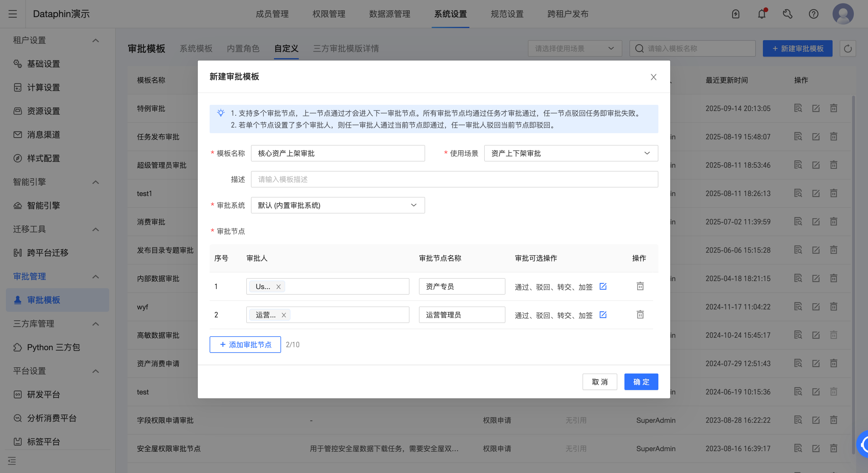Delete approval node 2 using its trash icon

tap(639, 314)
